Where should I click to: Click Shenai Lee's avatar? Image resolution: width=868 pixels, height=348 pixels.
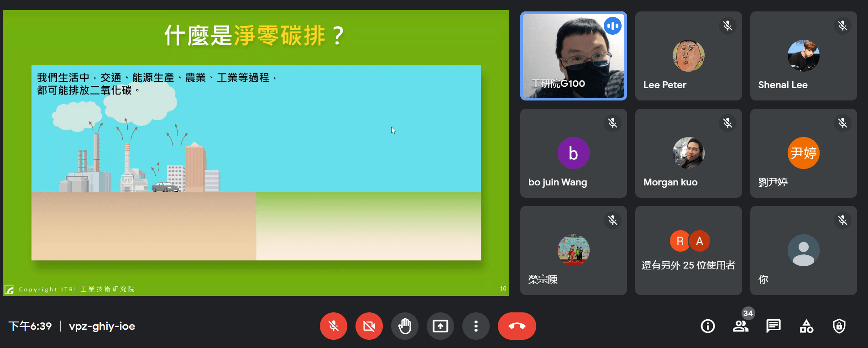coord(804,56)
